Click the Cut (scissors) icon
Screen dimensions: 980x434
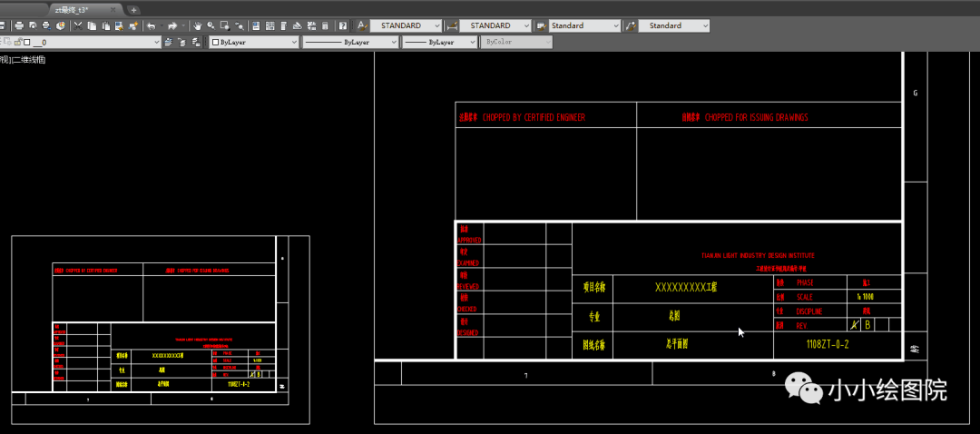(x=78, y=25)
